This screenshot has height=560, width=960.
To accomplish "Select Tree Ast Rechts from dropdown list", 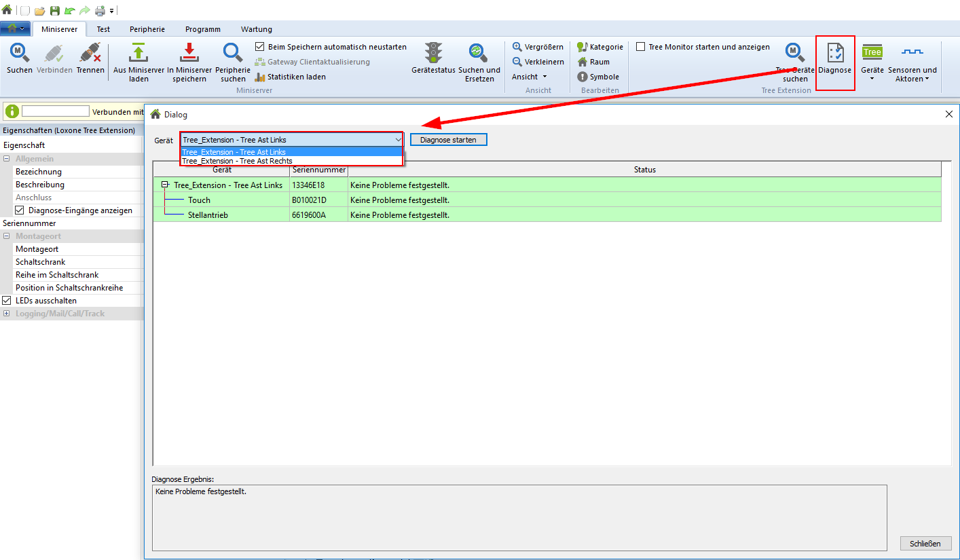I will tap(237, 162).
